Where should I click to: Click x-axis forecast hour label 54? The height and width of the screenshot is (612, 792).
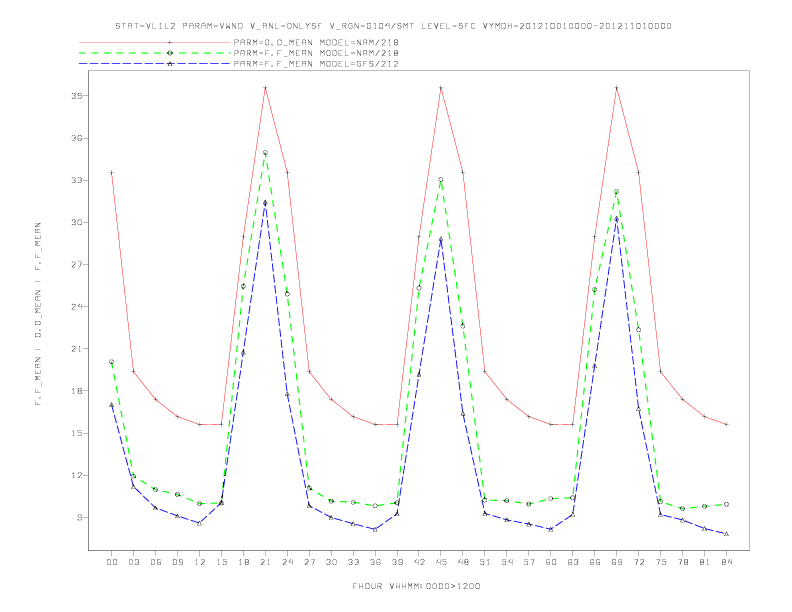click(507, 562)
